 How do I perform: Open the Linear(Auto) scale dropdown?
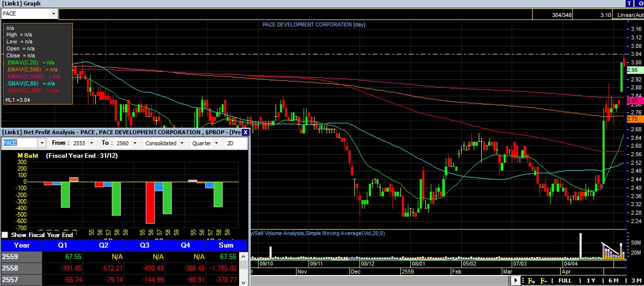pyautogui.click(x=630, y=15)
